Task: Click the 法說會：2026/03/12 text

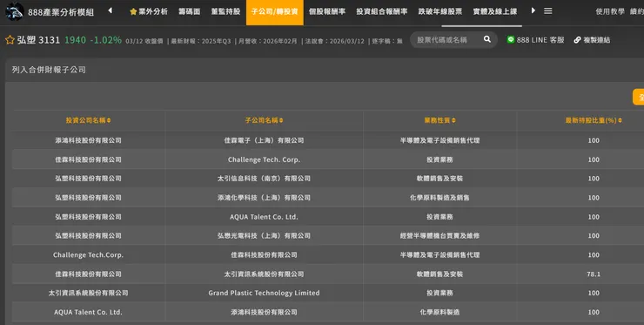Action: point(335,41)
